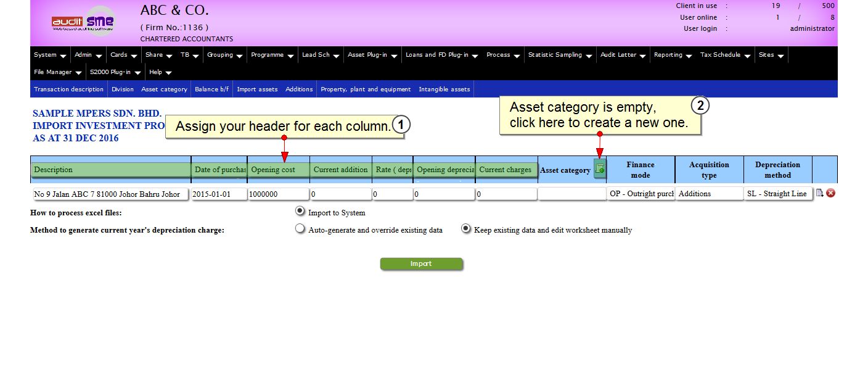Select Auto-generate and override existing data
Image resolution: width=868 pixels, height=377 pixels.
tap(300, 229)
